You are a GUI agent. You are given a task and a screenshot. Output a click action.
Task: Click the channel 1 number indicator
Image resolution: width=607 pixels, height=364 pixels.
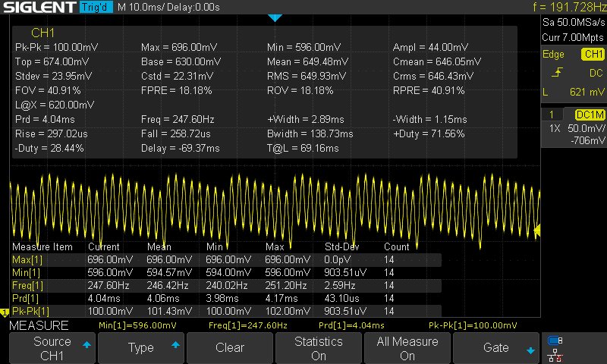click(552, 115)
